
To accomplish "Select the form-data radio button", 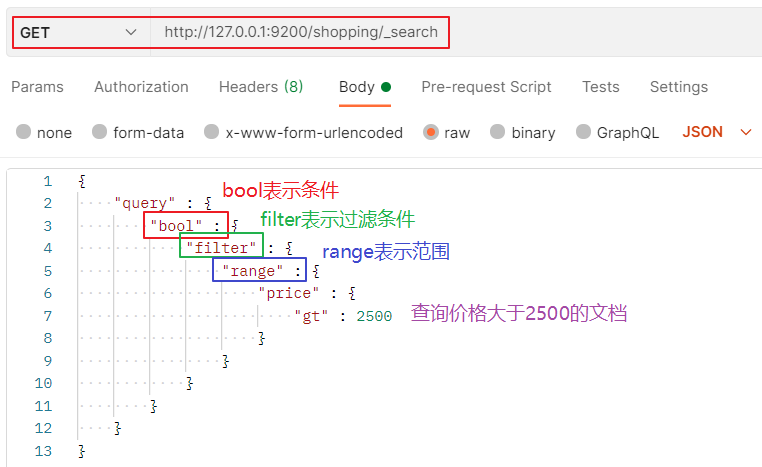I will click(x=99, y=132).
